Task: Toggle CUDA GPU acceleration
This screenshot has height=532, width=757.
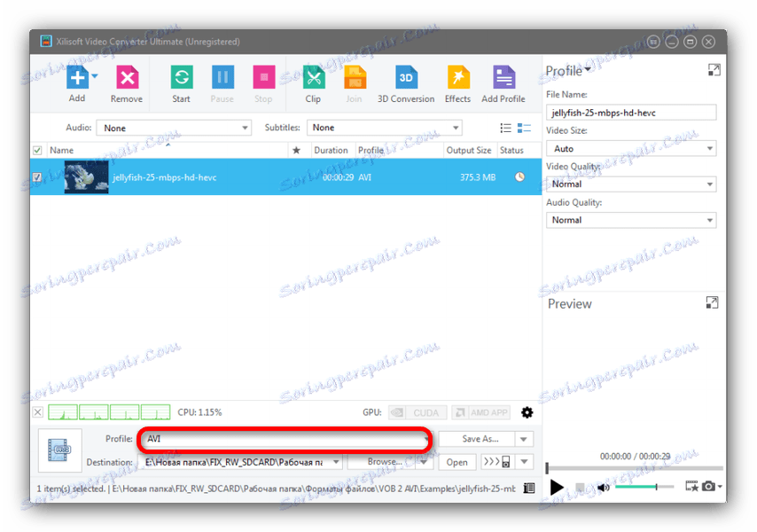Action: pyautogui.click(x=418, y=413)
